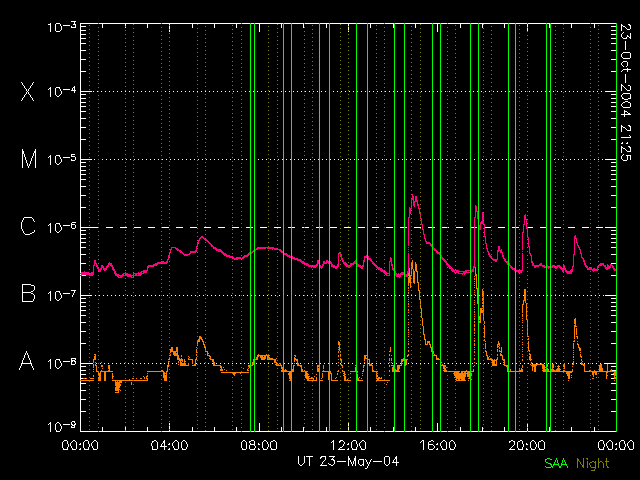640x480 pixels.
Task: Click the A flare class label
Action: (27, 361)
